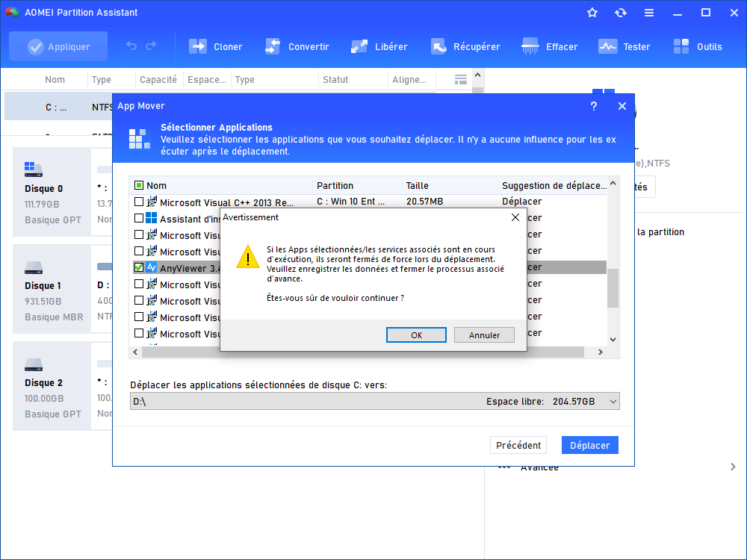This screenshot has height=560, width=747.
Task: Open the Outils menu
Action: coord(698,46)
